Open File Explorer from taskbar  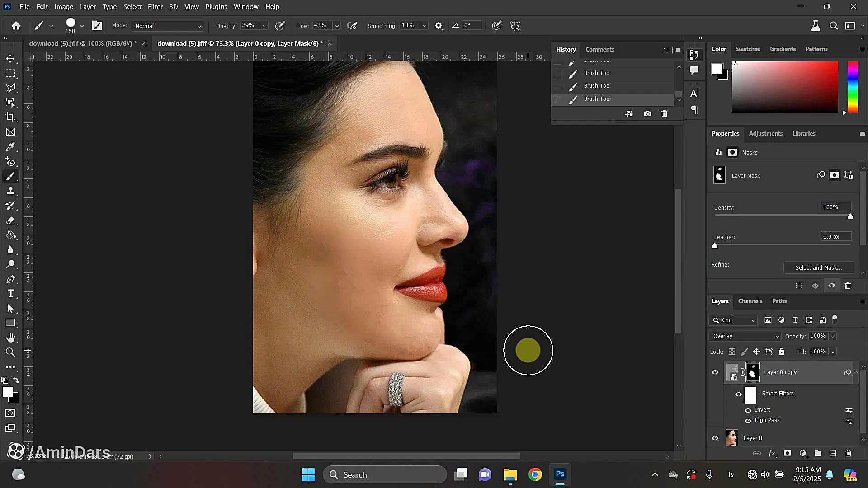[x=510, y=474]
